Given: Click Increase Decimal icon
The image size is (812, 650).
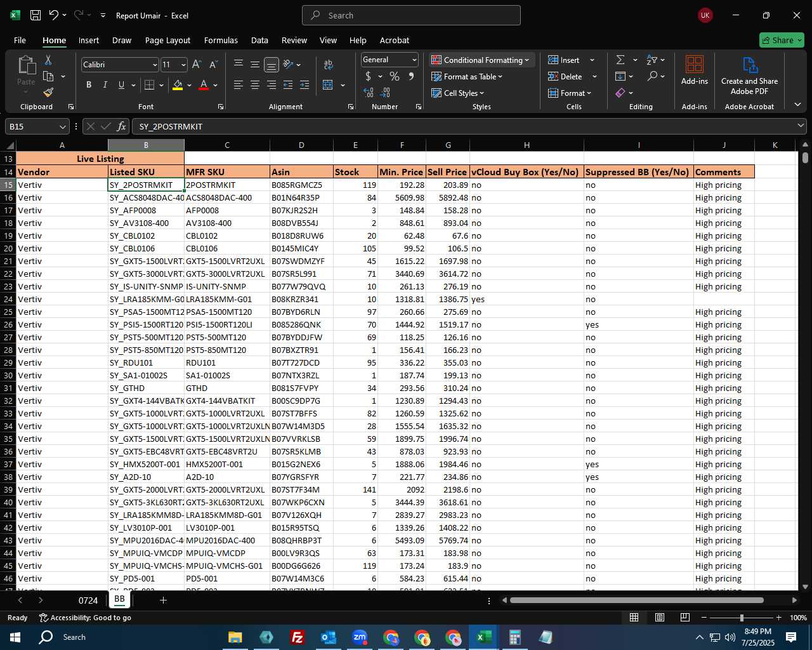Looking at the screenshot, I should click(369, 93).
